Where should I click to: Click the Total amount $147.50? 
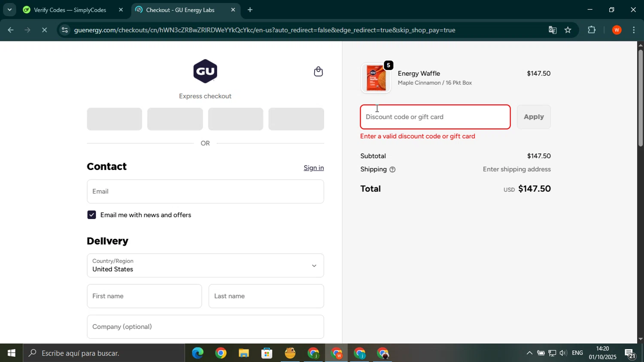click(535, 189)
